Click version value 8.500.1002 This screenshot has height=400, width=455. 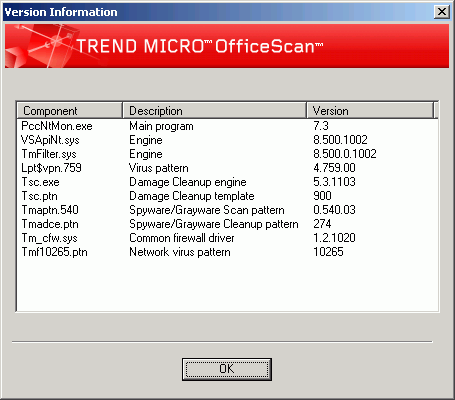coord(340,140)
